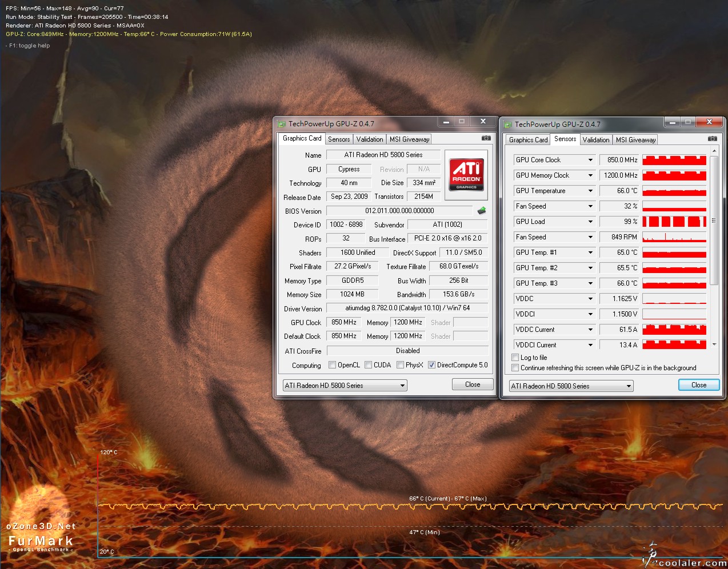
Task: Click the BIOS Version field 012.011.000.000.000000
Action: 399,211
